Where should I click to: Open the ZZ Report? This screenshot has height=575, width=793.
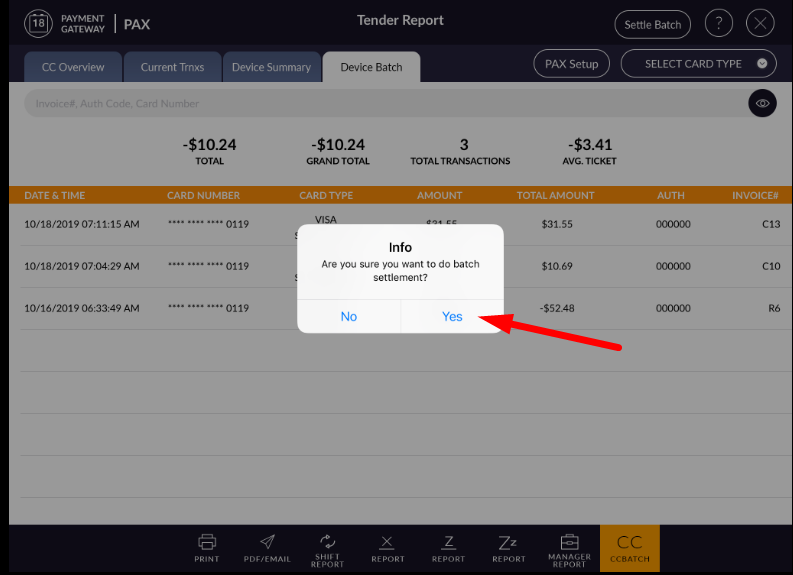[508, 547]
